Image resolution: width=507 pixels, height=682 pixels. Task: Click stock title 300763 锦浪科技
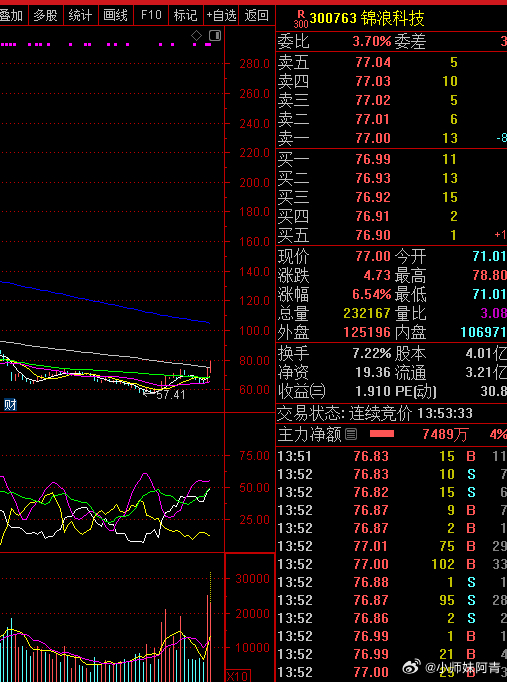(x=367, y=19)
